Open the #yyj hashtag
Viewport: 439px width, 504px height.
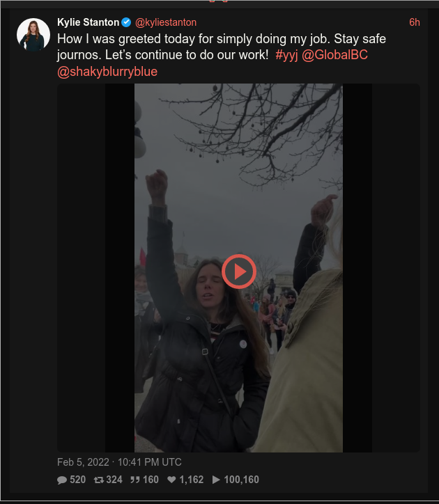coord(286,55)
